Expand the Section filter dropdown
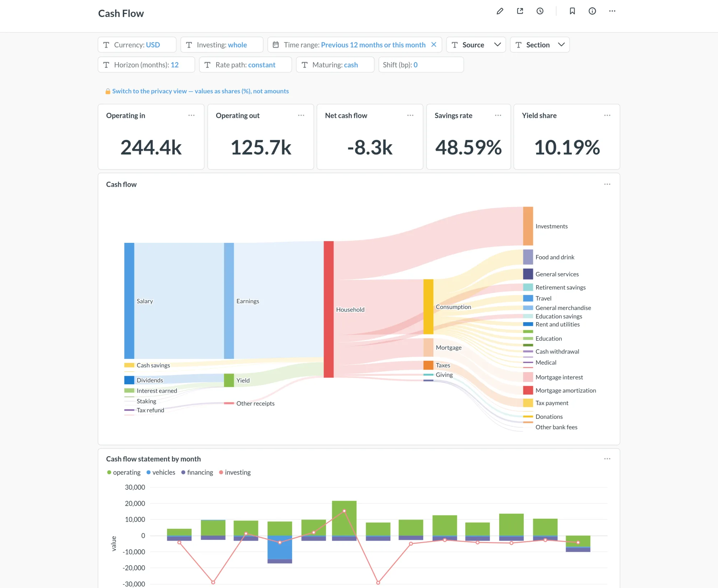 (540, 45)
